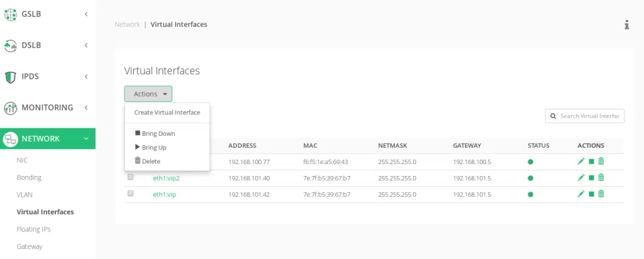The height and width of the screenshot is (259, 644).
Task: Tick the checkbox for eth1:vip2
Action: click(x=131, y=177)
